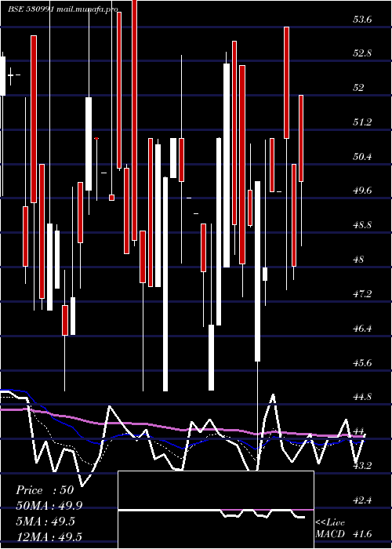Click the 42.4 price axis label
Viewport: 392px width, 549px height.
(x=362, y=500)
